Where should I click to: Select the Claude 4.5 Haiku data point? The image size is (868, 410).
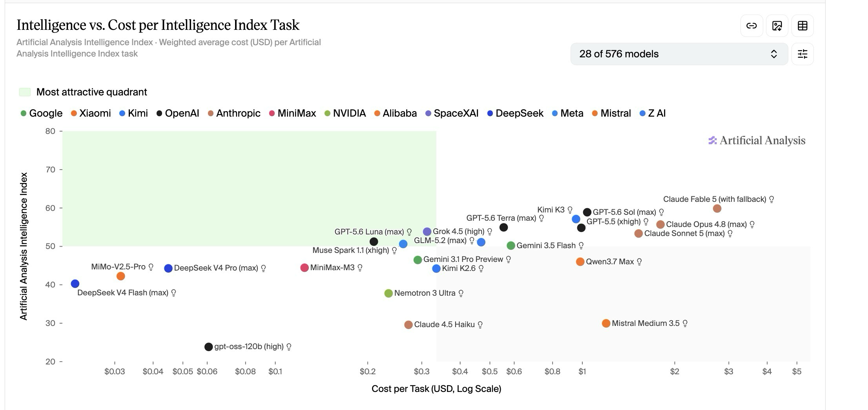point(408,325)
